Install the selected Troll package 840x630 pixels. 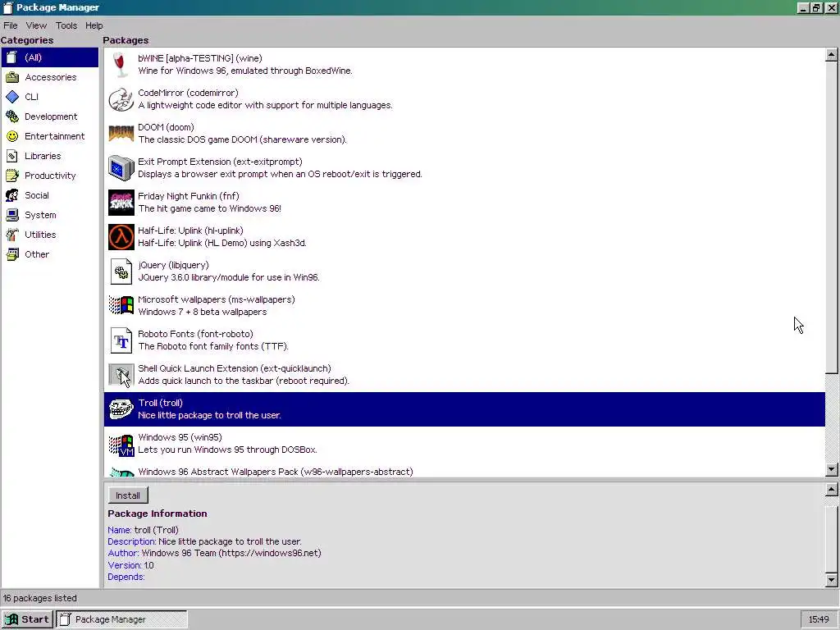(128, 495)
